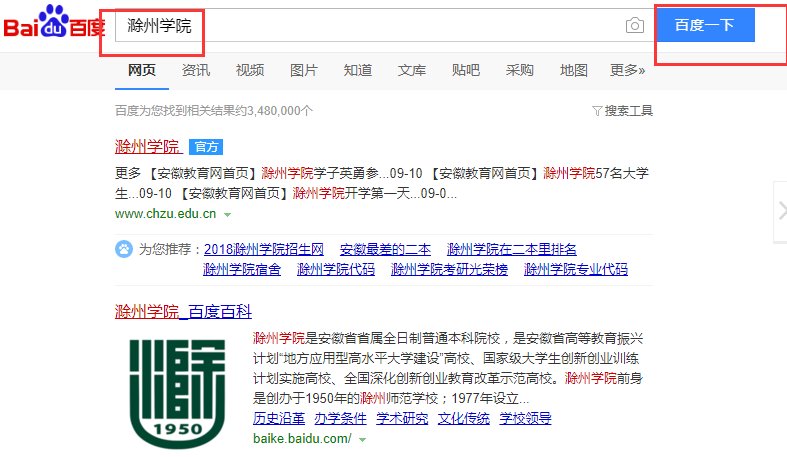Switch to the 资讯 tab

click(196, 70)
